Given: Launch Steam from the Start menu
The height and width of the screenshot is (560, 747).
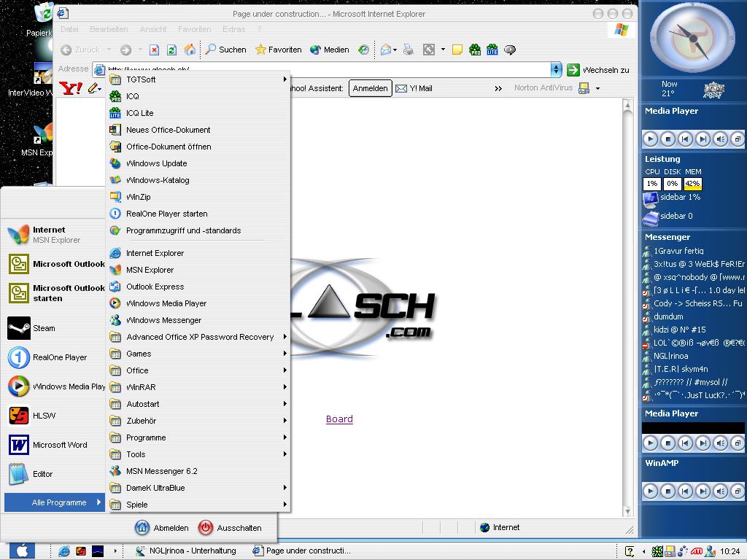Looking at the screenshot, I should (44, 328).
